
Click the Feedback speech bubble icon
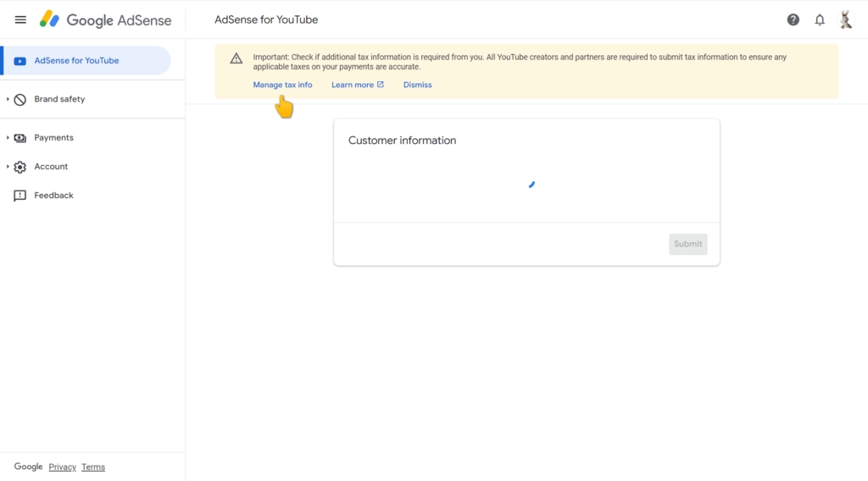(20, 196)
